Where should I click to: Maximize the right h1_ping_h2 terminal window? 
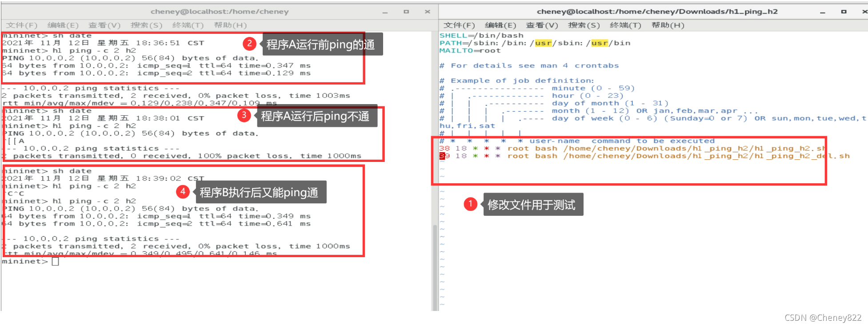(x=844, y=12)
